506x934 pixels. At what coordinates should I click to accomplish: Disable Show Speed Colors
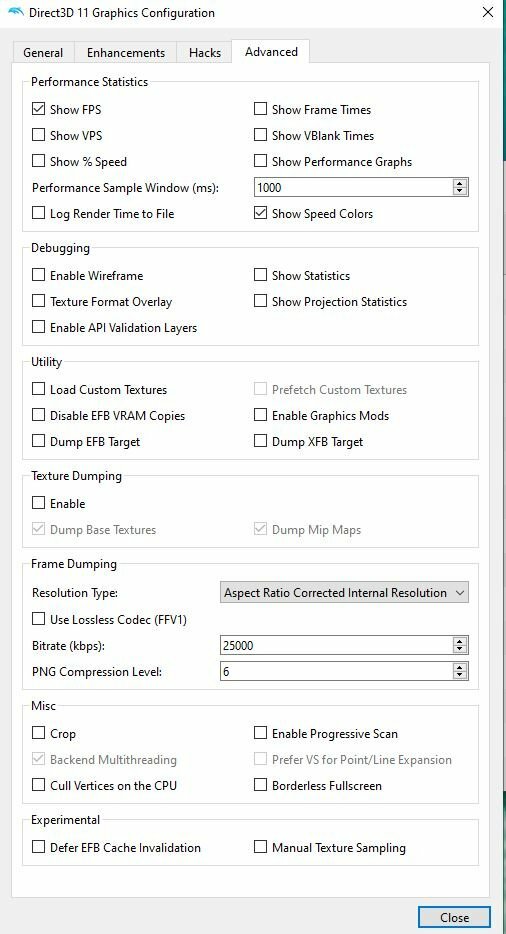point(260,213)
